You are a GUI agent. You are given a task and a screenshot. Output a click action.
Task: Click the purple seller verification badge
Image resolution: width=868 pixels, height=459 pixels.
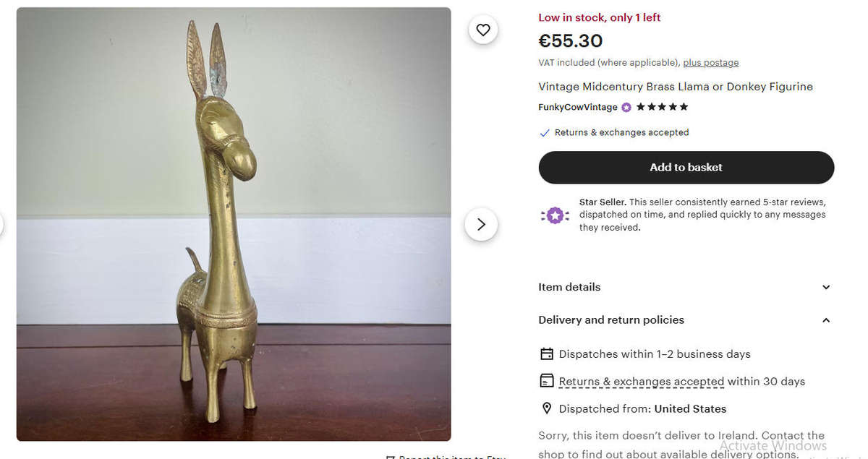[625, 107]
